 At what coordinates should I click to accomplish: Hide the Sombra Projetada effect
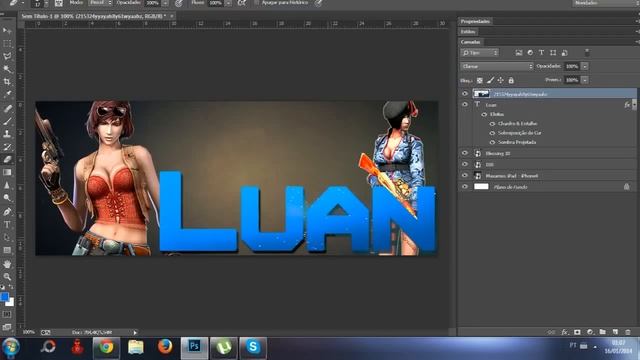pyautogui.click(x=492, y=142)
